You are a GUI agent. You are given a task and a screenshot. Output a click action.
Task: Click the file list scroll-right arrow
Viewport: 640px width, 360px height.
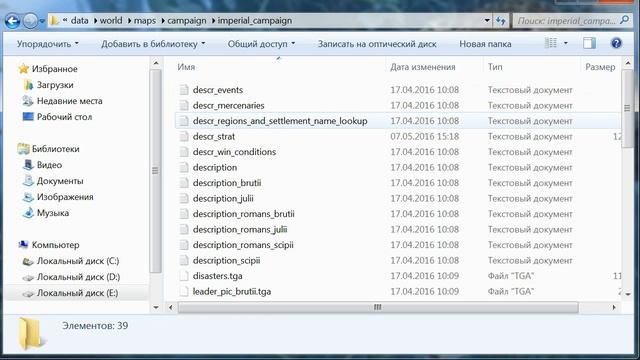click(614, 307)
